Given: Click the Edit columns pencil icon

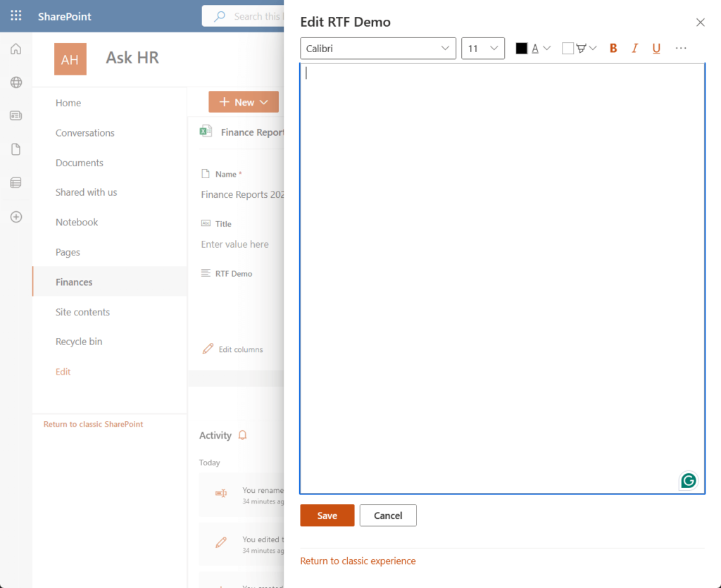Looking at the screenshot, I should 208,349.
